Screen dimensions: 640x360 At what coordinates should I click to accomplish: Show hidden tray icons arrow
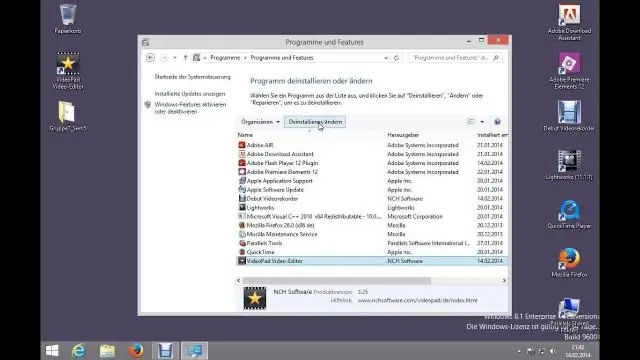(x=519, y=351)
